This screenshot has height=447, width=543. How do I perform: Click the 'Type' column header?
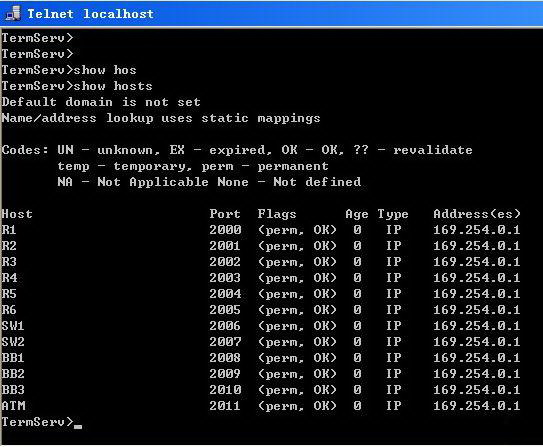coord(393,214)
